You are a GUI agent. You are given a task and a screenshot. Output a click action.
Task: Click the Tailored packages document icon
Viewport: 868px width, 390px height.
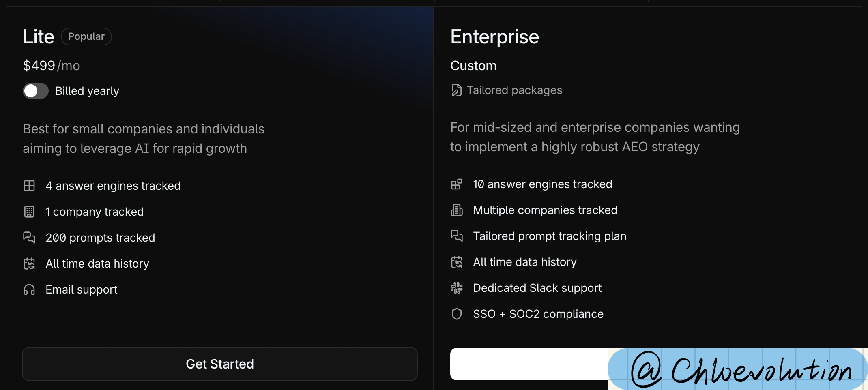click(456, 90)
